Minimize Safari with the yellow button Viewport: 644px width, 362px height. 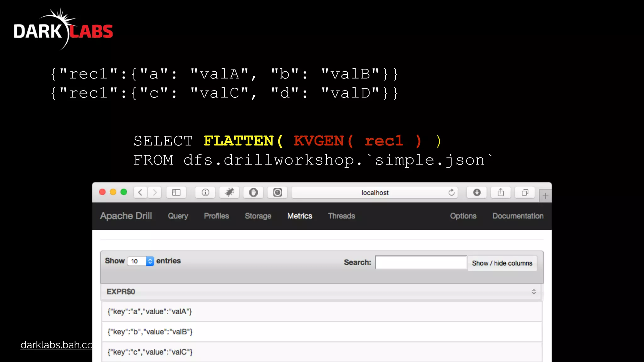[113, 192]
